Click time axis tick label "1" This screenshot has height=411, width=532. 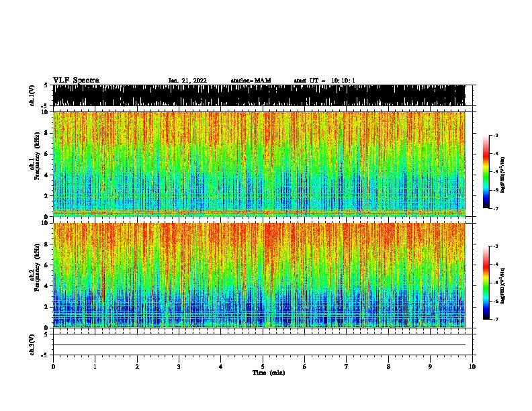click(95, 367)
